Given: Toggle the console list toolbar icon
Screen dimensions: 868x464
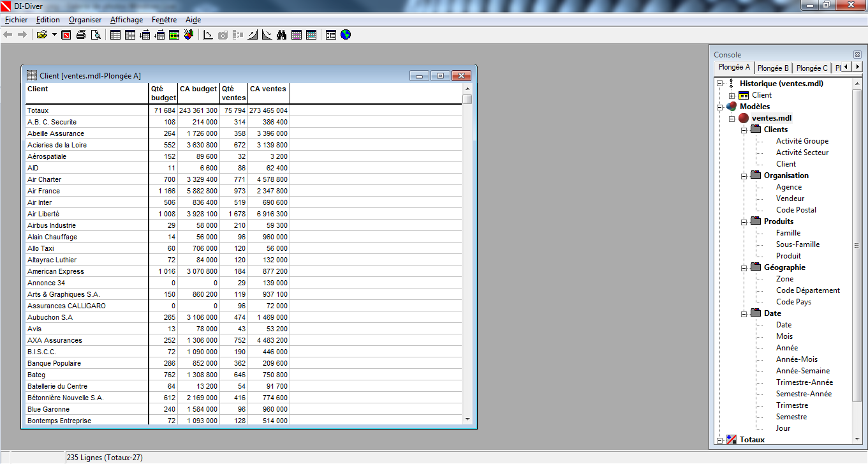Looking at the screenshot, I should 330,34.
